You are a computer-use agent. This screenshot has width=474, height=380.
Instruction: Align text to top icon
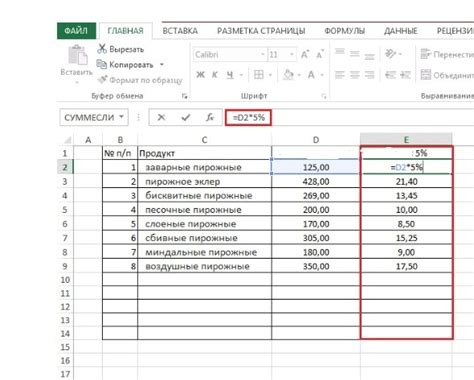point(340,53)
